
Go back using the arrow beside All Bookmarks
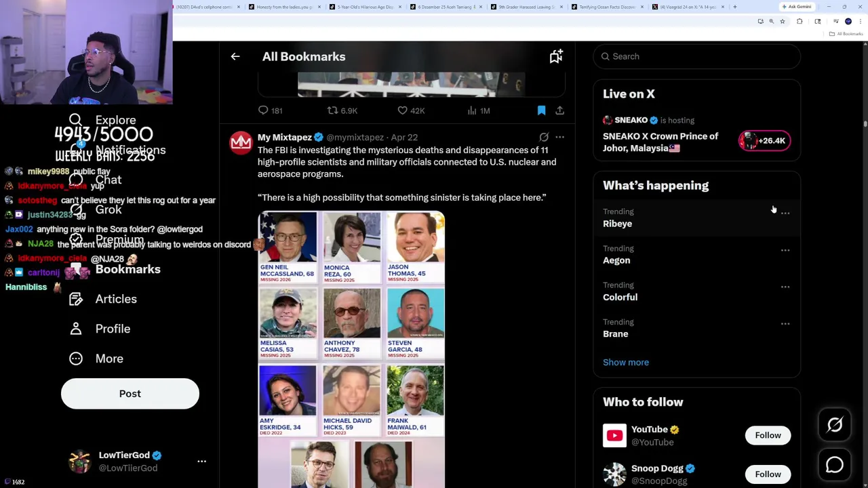[235, 57]
